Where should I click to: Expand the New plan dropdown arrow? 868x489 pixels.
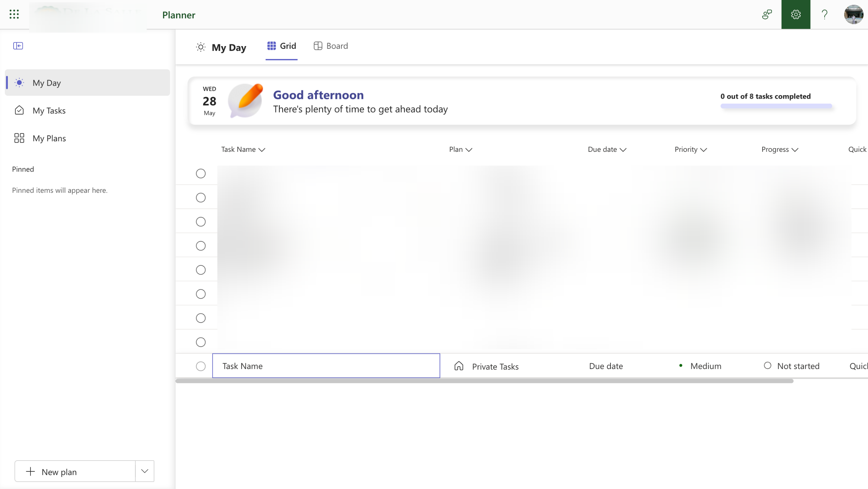pyautogui.click(x=145, y=471)
